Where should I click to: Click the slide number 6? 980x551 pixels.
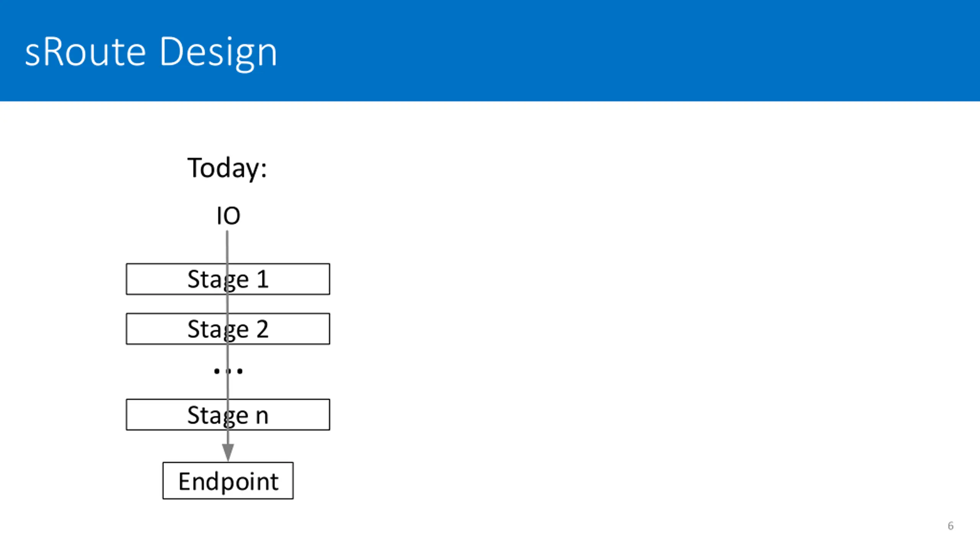click(x=951, y=526)
